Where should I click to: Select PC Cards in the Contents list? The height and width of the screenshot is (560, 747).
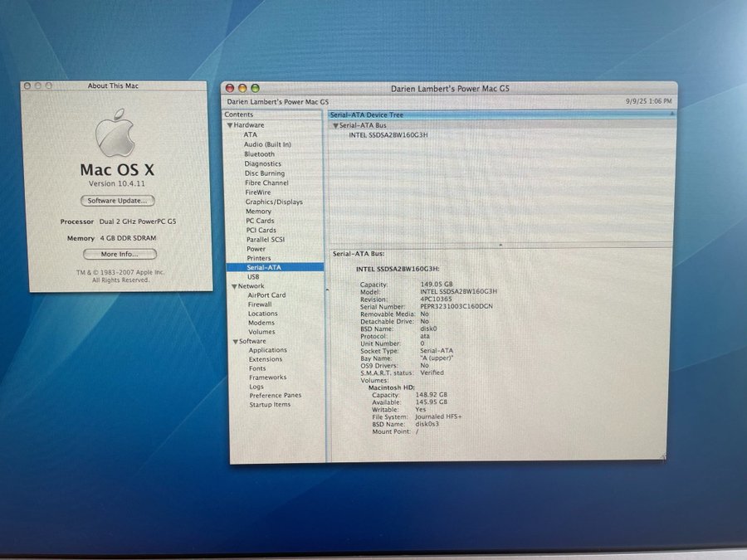(x=260, y=221)
